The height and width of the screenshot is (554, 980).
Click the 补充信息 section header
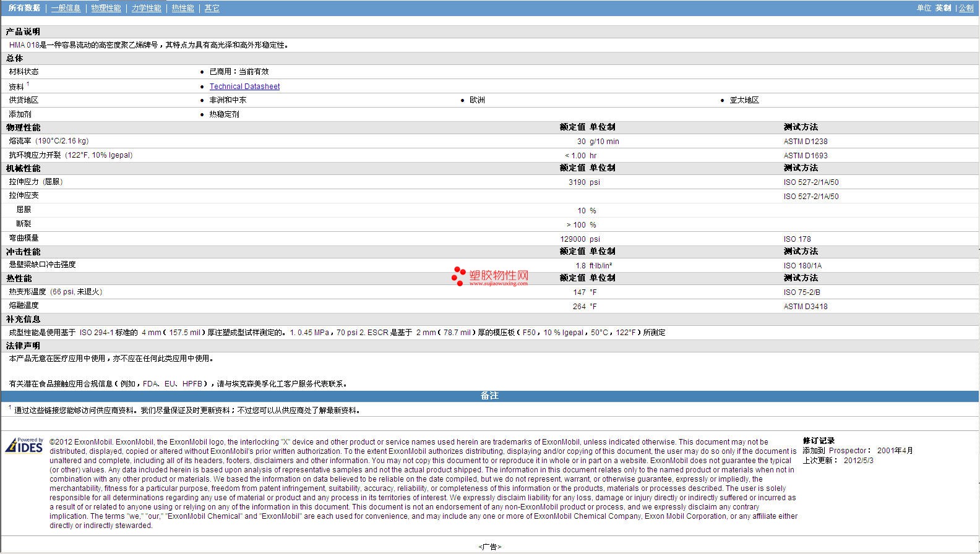tap(23, 319)
